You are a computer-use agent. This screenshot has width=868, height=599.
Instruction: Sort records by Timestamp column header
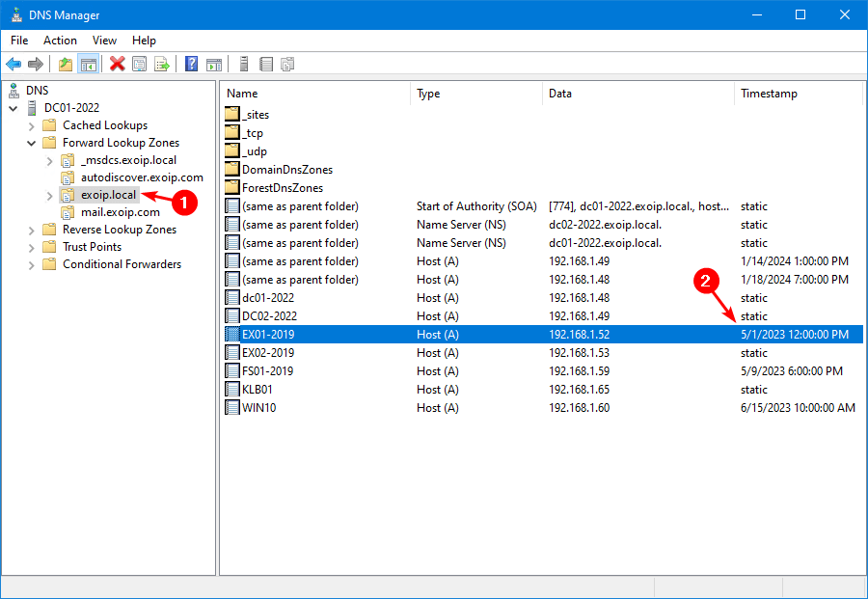(769, 94)
